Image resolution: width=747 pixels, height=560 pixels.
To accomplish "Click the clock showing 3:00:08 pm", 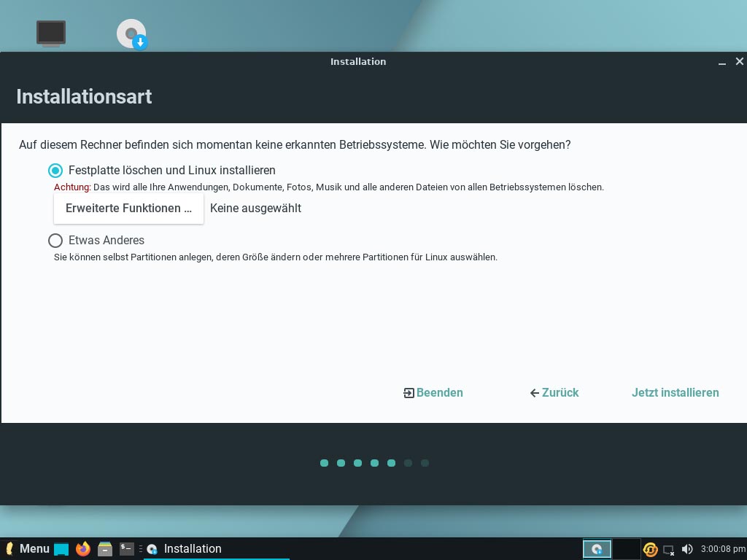I will pos(723,549).
